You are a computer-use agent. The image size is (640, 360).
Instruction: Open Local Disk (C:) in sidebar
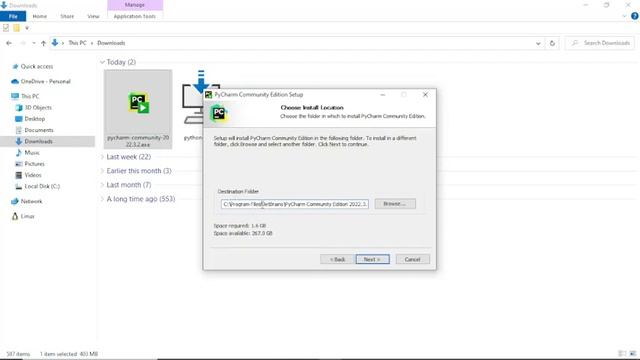[x=42, y=186]
